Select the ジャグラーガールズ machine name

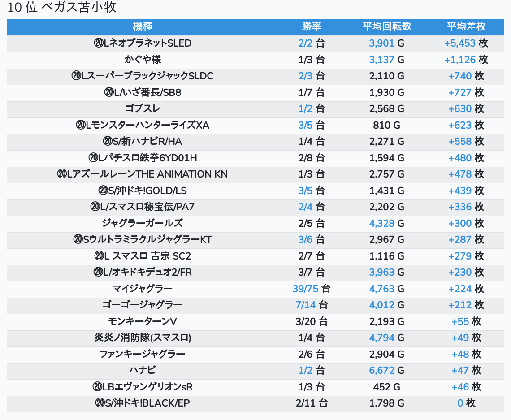(x=143, y=223)
